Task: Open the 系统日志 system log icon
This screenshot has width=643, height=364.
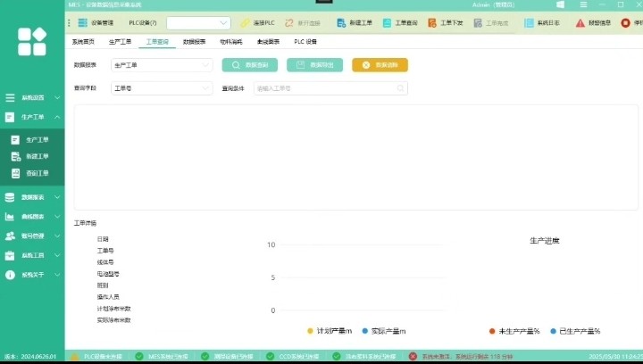Action: (x=529, y=23)
